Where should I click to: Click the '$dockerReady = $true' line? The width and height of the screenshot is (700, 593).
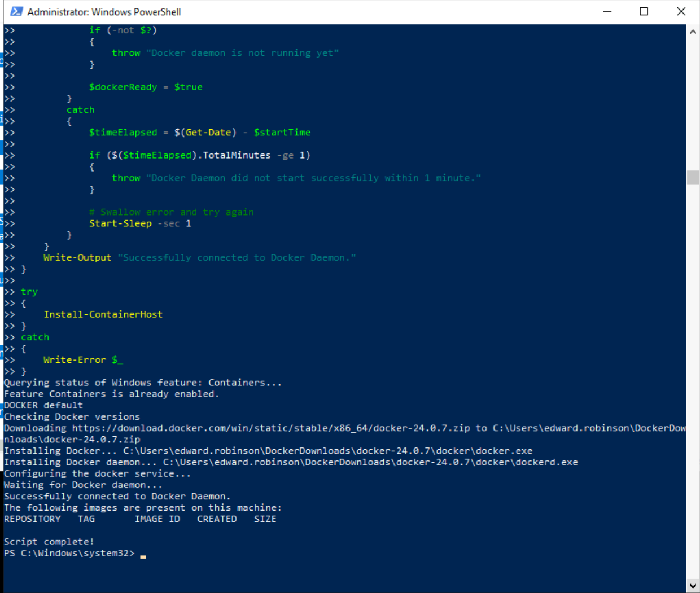coord(146,87)
